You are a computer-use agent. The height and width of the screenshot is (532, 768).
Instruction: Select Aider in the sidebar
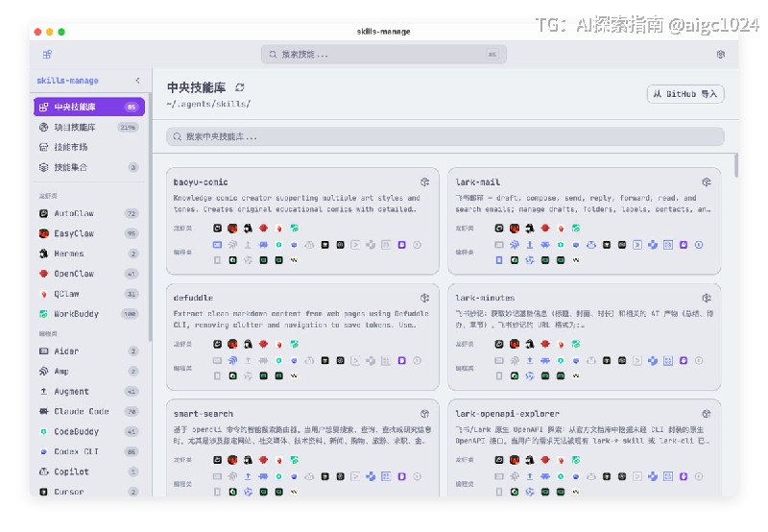(x=89, y=351)
